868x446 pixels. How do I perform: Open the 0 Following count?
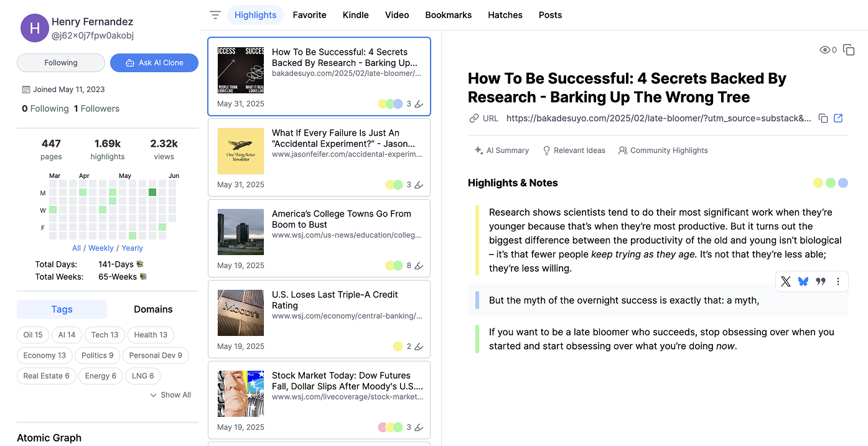(45, 108)
